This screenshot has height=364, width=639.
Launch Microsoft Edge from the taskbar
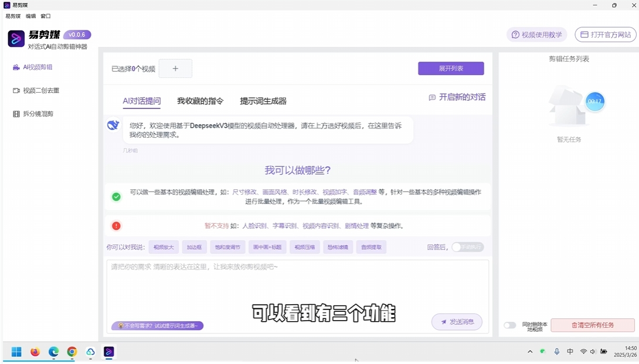click(x=53, y=352)
